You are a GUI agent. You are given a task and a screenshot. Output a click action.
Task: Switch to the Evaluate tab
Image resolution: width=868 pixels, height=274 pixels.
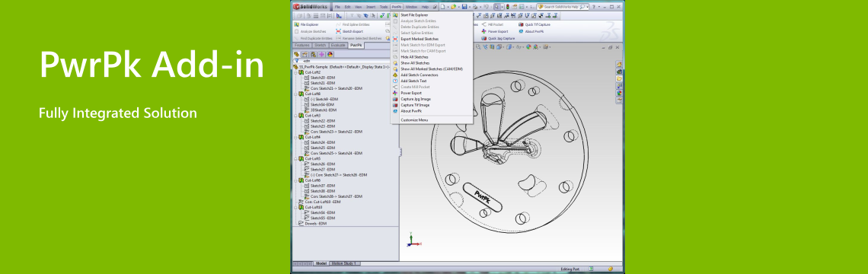[x=339, y=45]
